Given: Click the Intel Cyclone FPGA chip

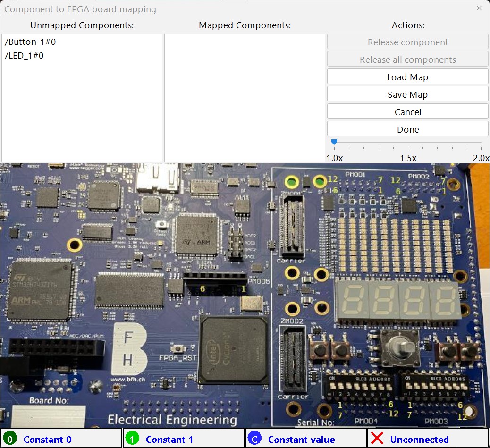Looking at the screenshot, I should coord(234,350).
